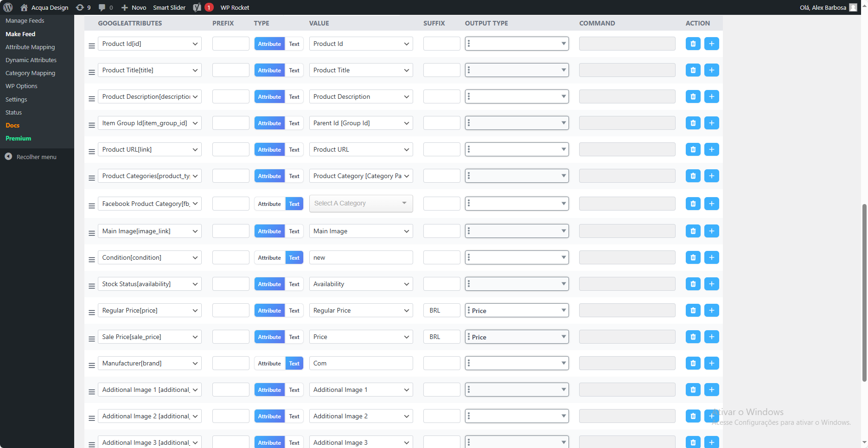Viewport: 868px width, 448px height.
Task: Set Product URL row type to Text
Action: pyautogui.click(x=294, y=149)
